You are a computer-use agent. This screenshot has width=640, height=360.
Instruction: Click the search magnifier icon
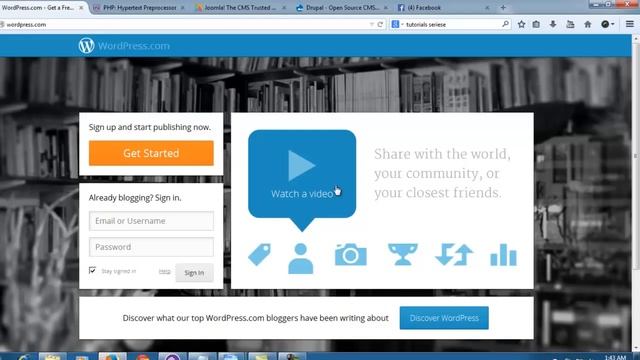pyautogui.click(x=505, y=24)
